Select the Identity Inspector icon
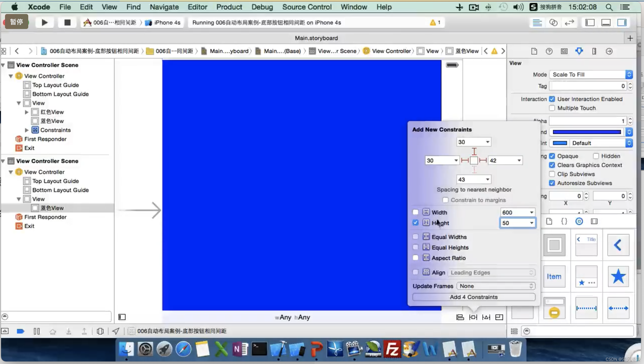Image resolution: width=644 pixels, height=364 pixels. pos(564,51)
